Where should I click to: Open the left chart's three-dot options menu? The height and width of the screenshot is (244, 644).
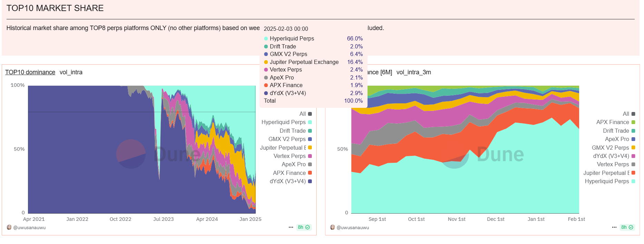tap(291, 227)
